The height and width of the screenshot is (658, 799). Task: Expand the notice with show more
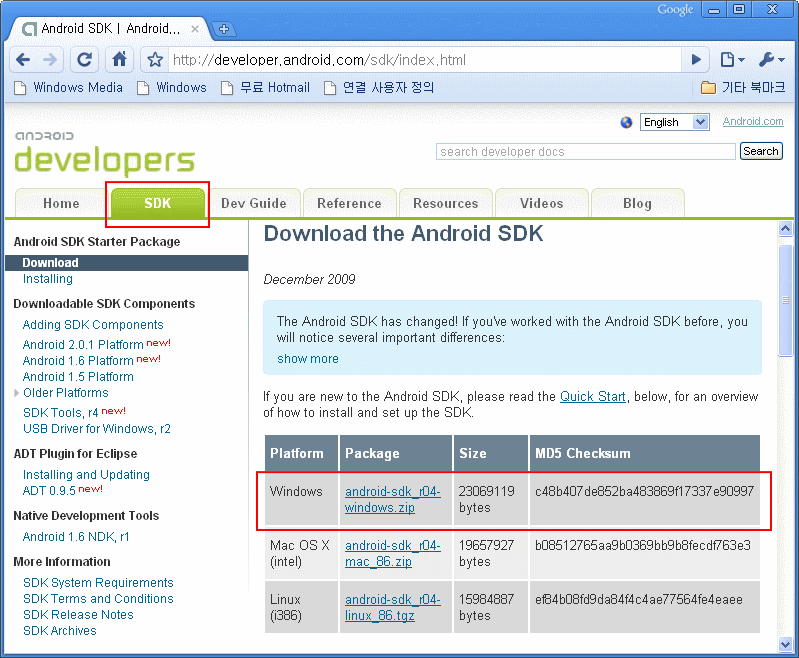coord(308,359)
